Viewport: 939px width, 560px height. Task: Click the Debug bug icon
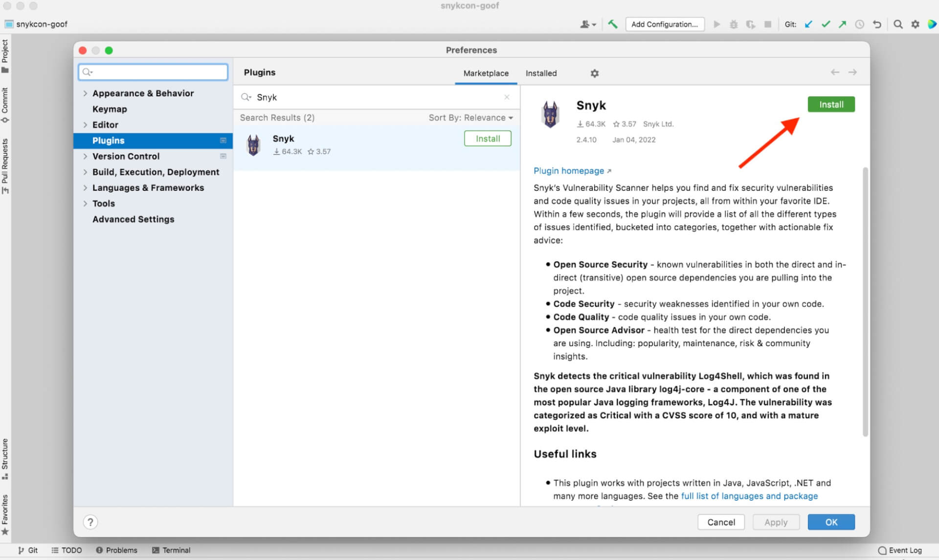pos(733,24)
